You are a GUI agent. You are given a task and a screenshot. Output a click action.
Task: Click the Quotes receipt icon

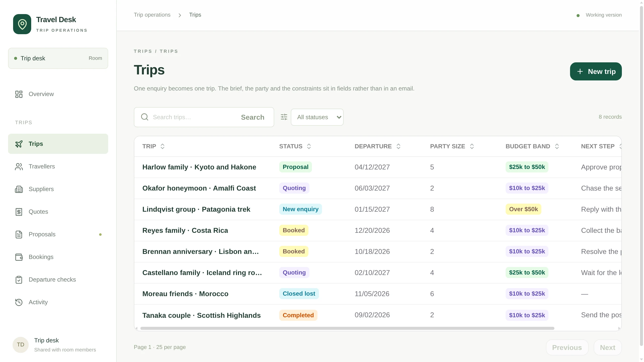(19, 212)
